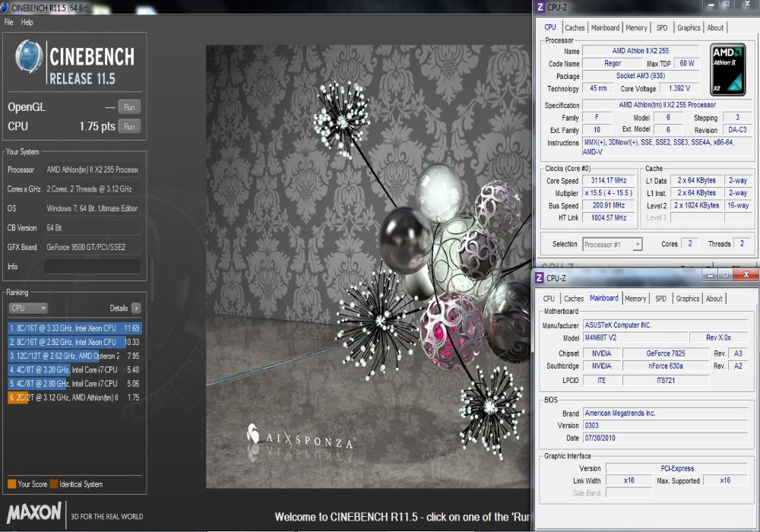760x532 pixels.
Task: Switch to SPD tab in top CPU-Z
Action: 662,28
